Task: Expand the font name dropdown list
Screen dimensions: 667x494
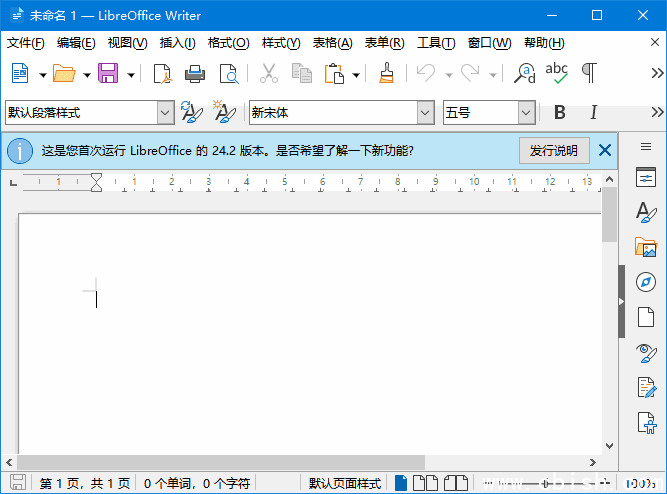Action: [x=426, y=113]
